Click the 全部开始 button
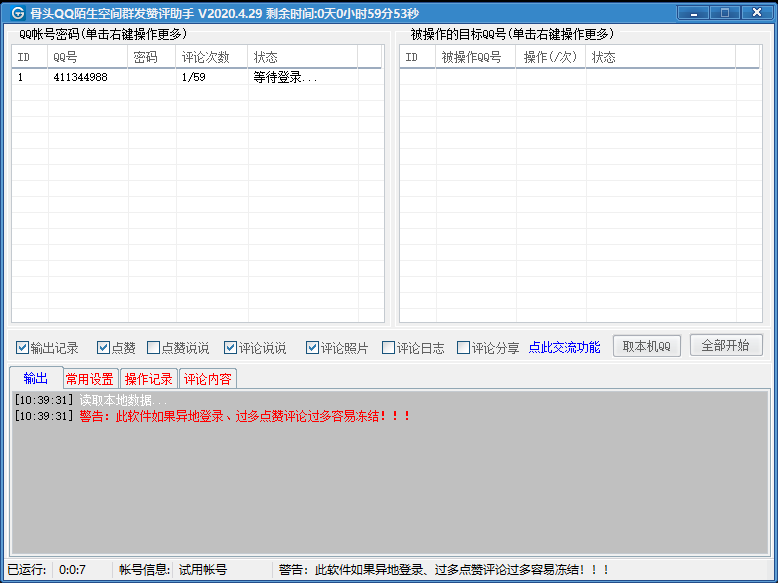The image size is (778, 583). click(726, 345)
